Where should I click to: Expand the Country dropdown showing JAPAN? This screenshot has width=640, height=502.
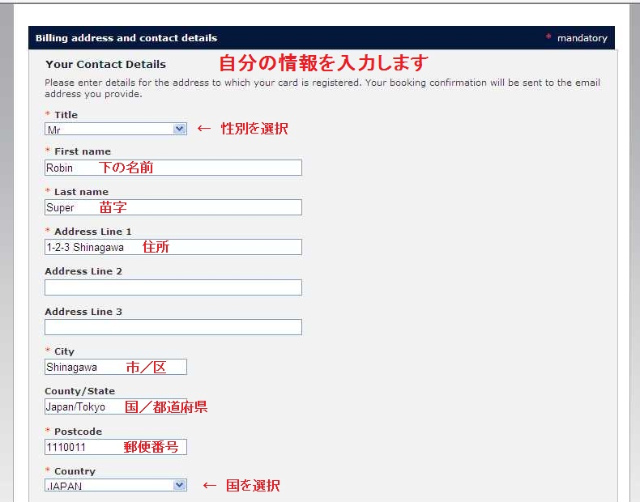point(116,485)
